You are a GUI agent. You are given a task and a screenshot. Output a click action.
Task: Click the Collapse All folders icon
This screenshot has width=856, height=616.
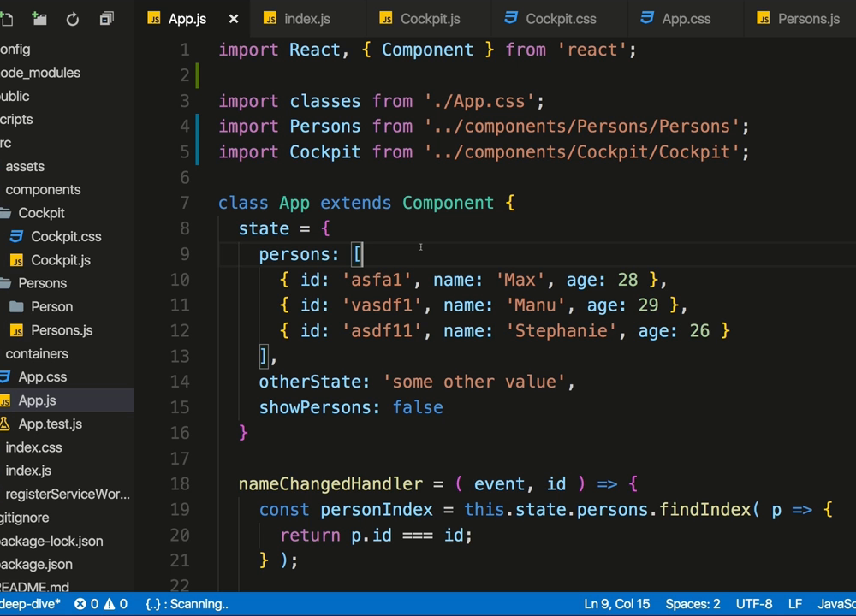coord(106,19)
